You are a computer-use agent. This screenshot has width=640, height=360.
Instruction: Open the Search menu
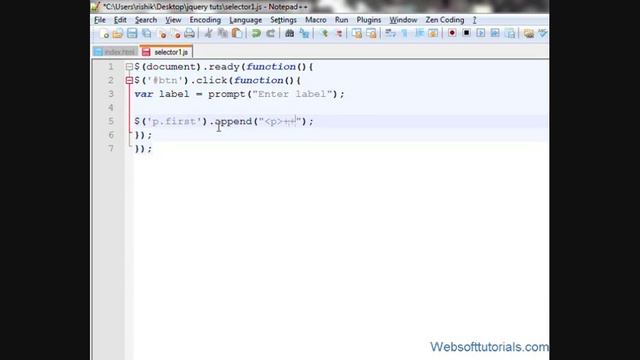pyautogui.click(x=146, y=20)
